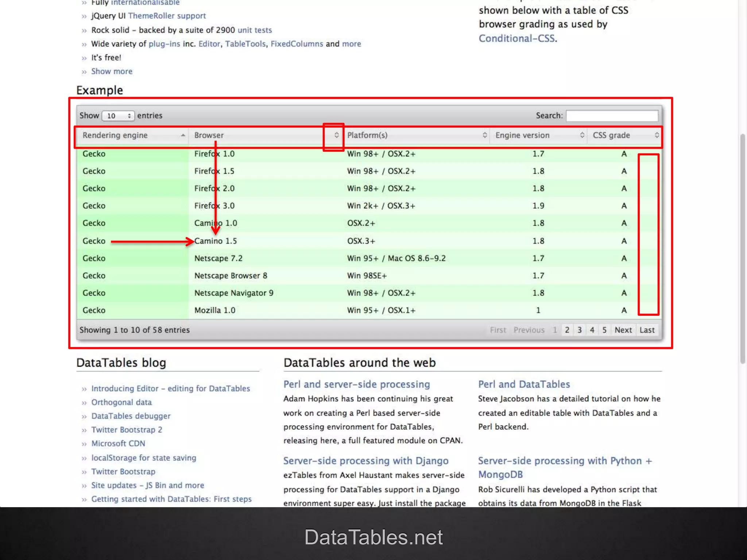Click the disabled Previous pagination button
Image resolution: width=747 pixels, height=560 pixels.
(x=529, y=330)
